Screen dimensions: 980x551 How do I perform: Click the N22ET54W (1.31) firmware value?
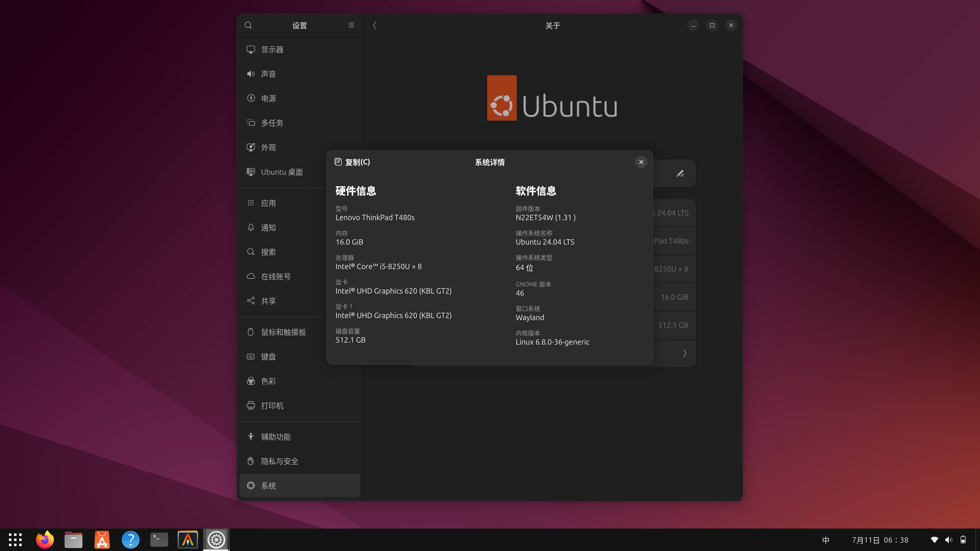[545, 218]
